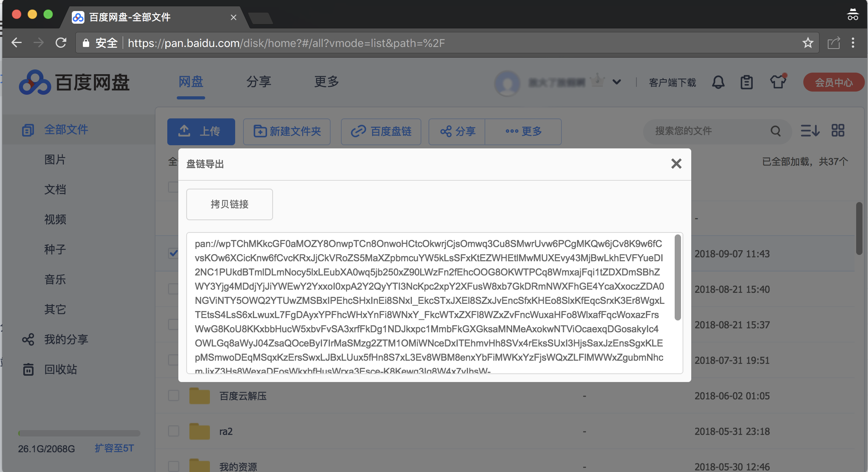Open Chrome's three-dot menu

853,43
